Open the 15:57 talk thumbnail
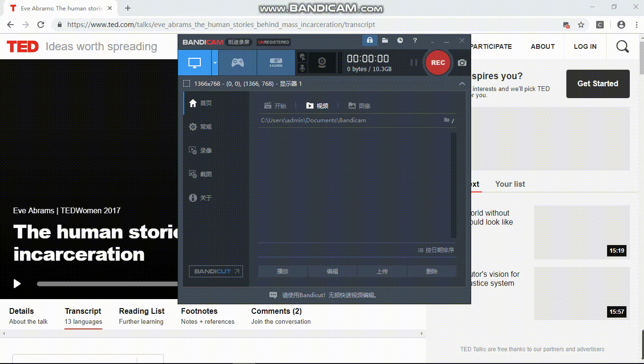 tap(582, 293)
